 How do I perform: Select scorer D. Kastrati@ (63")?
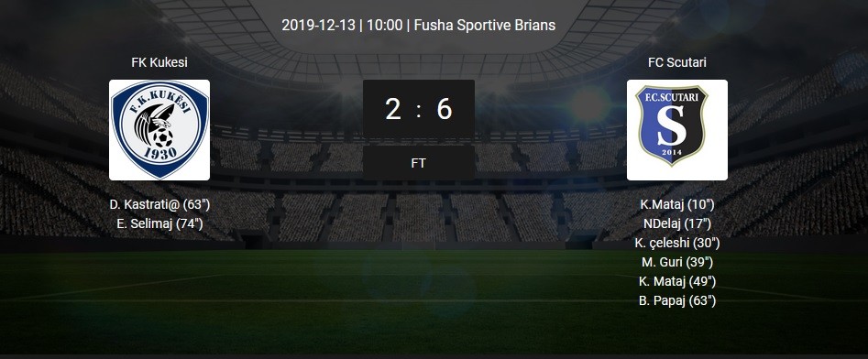point(159,204)
